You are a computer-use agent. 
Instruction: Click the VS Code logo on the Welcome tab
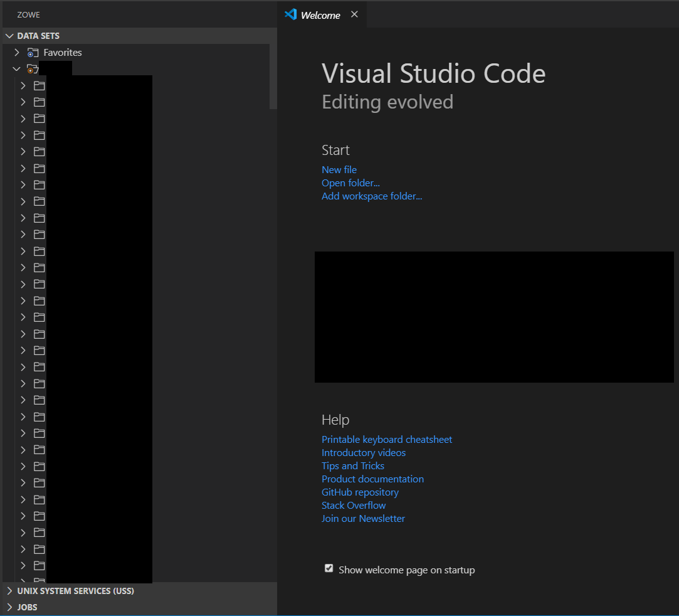(x=290, y=14)
